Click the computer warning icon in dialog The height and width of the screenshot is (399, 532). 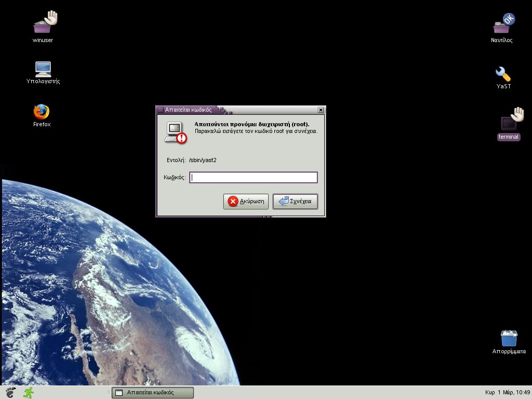coord(176,132)
